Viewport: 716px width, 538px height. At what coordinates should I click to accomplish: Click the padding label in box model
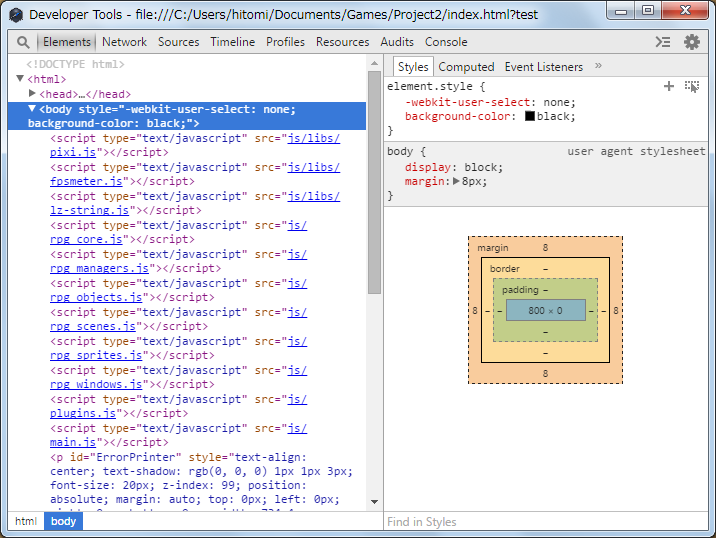[520, 290]
